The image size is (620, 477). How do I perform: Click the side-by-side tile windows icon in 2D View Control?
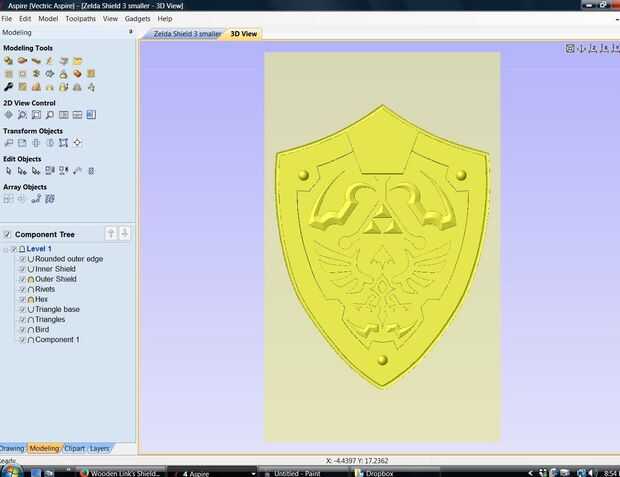[x=64, y=115]
